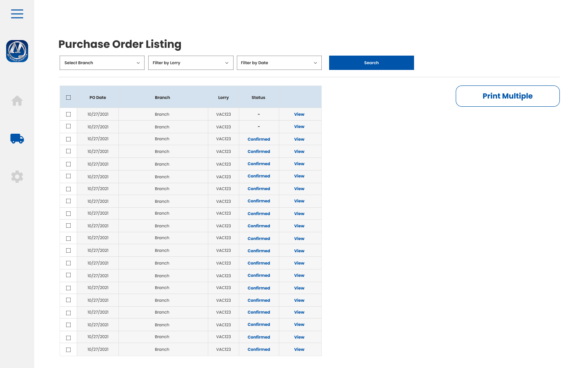Go to the Home icon in the sidebar

(x=17, y=101)
